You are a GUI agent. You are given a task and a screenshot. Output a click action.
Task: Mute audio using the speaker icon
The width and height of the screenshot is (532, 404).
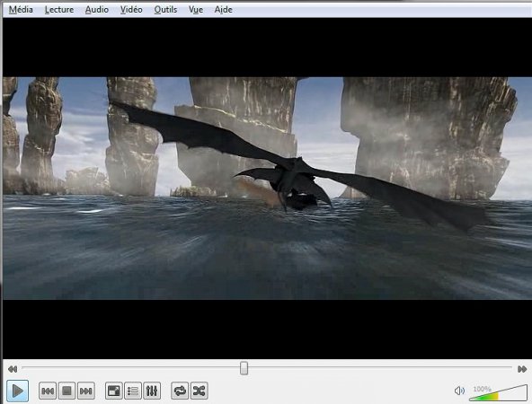coord(459,391)
